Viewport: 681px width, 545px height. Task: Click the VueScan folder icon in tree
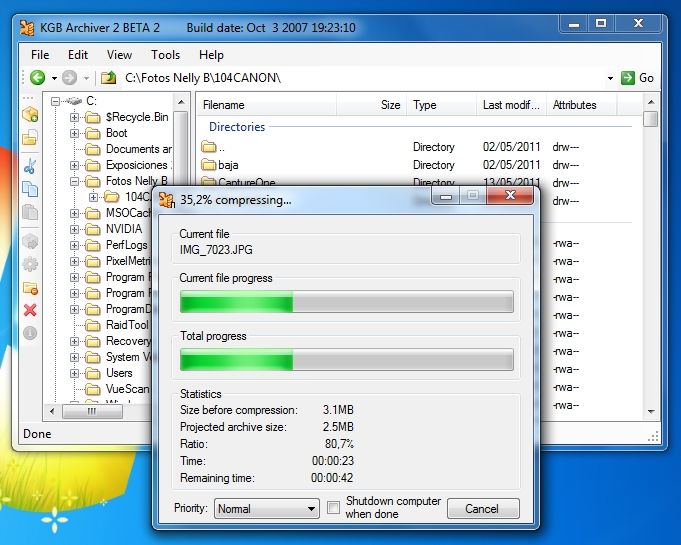(93, 389)
